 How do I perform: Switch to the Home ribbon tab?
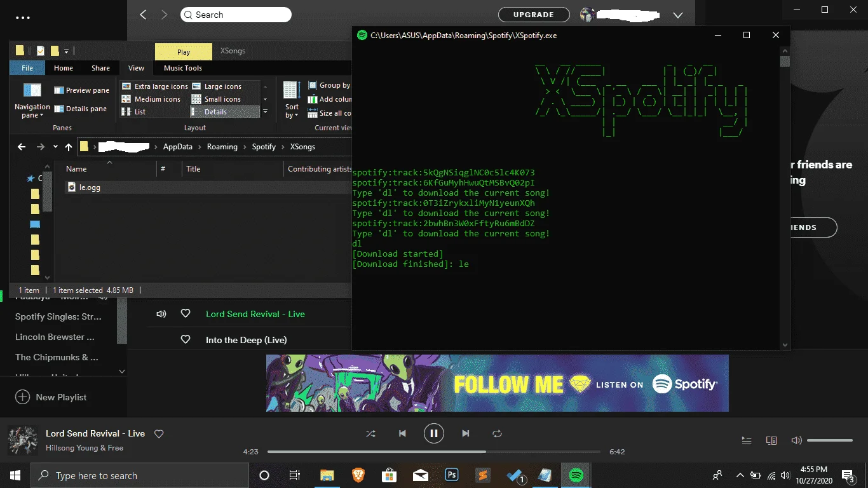click(64, 68)
